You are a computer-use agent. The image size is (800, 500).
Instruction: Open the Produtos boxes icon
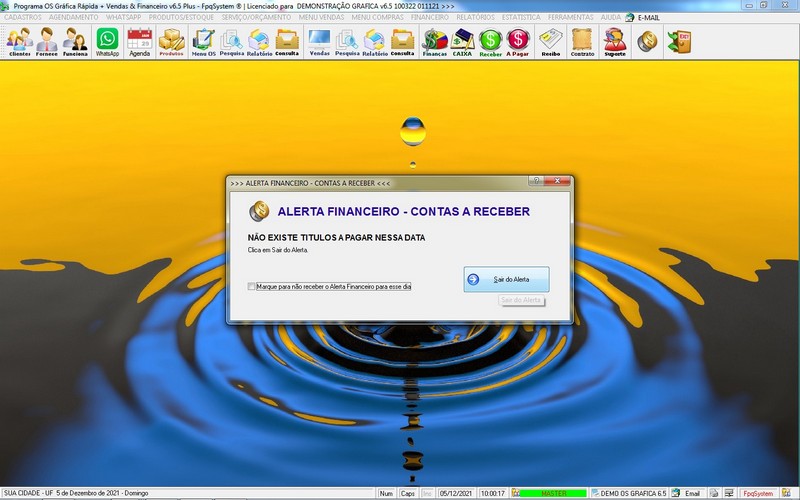point(171,42)
